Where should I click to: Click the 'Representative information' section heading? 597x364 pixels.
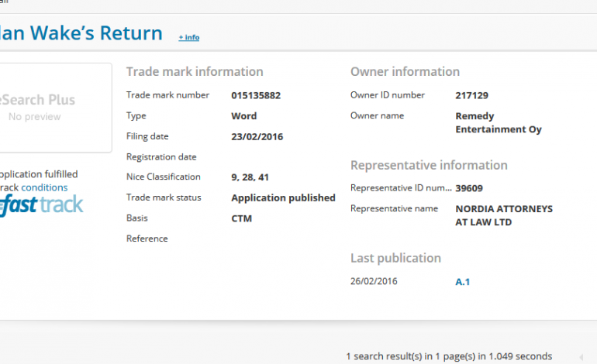click(x=429, y=166)
